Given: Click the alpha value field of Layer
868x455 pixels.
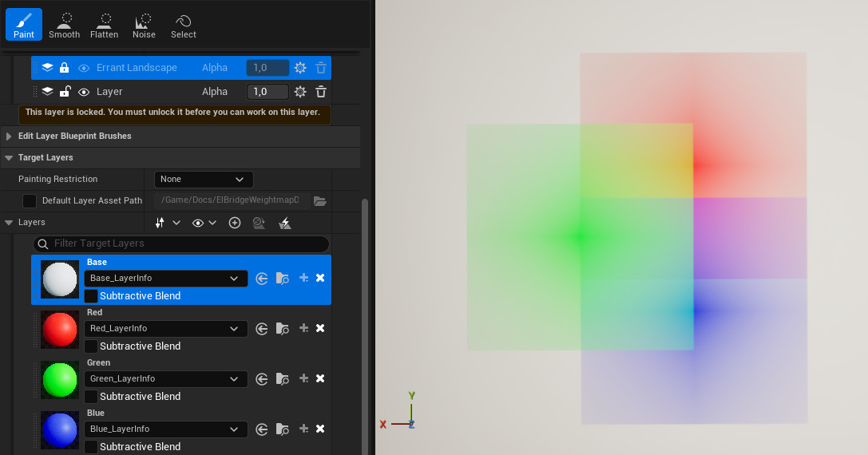Looking at the screenshot, I should (x=268, y=91).
